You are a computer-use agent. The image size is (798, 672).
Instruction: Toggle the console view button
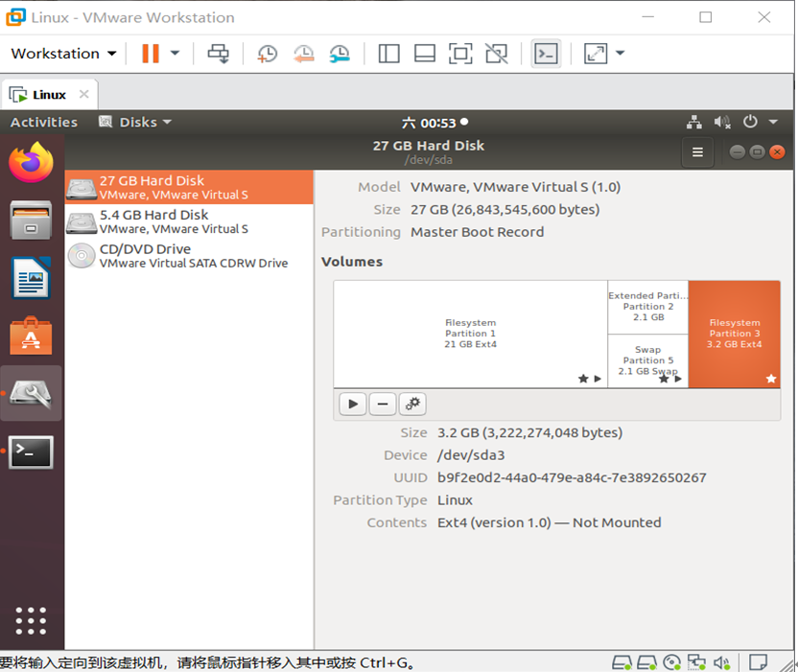(546, 54)
